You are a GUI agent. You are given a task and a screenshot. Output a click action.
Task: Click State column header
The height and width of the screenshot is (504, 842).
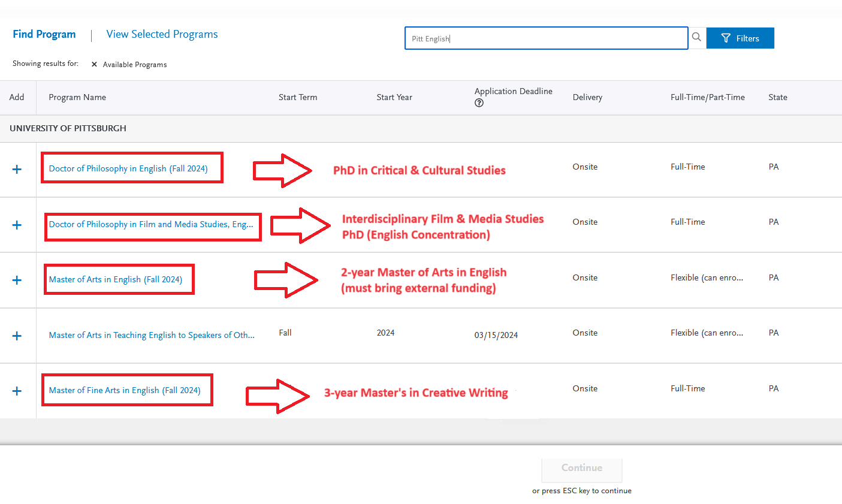(778, 97)
